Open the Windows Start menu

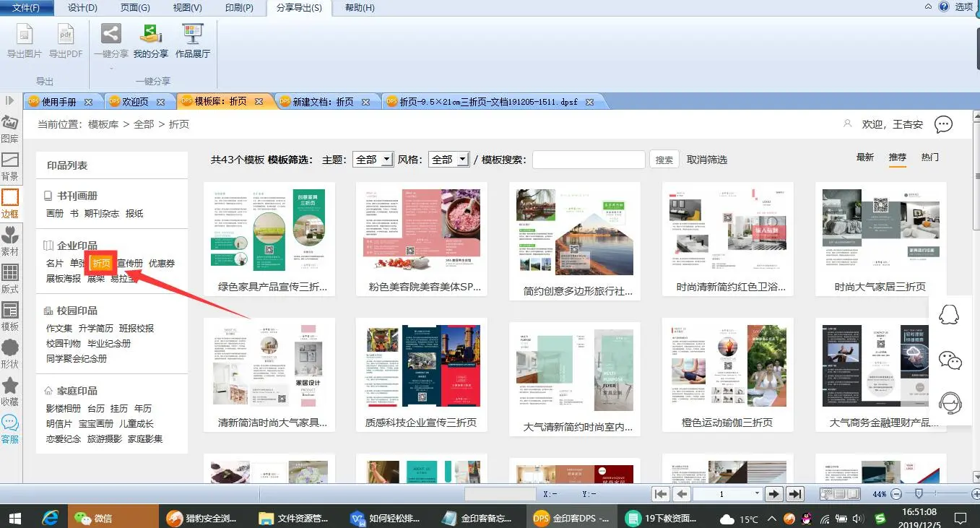click(x=14, y=518)
